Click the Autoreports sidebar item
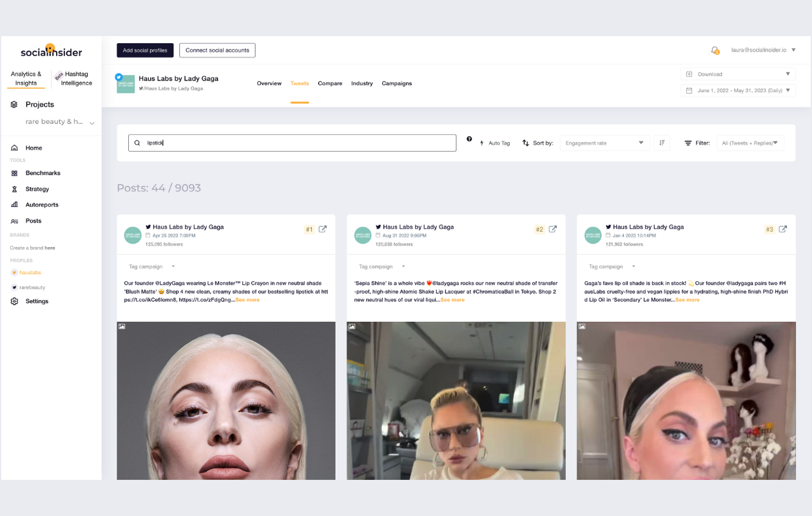The height and width of the screenshot is (516, 812). pos(42,204)
